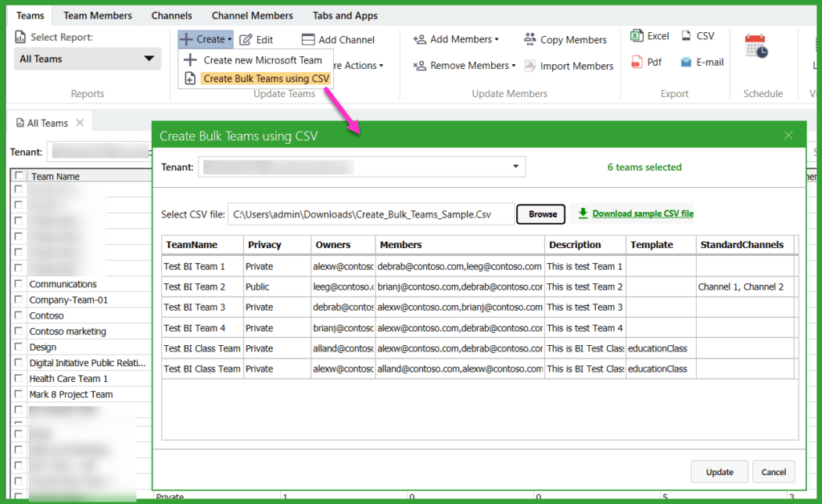Screen dimensions: 822x504
Task: Switch to the Channel Members tab
Action: coord(252,14)
